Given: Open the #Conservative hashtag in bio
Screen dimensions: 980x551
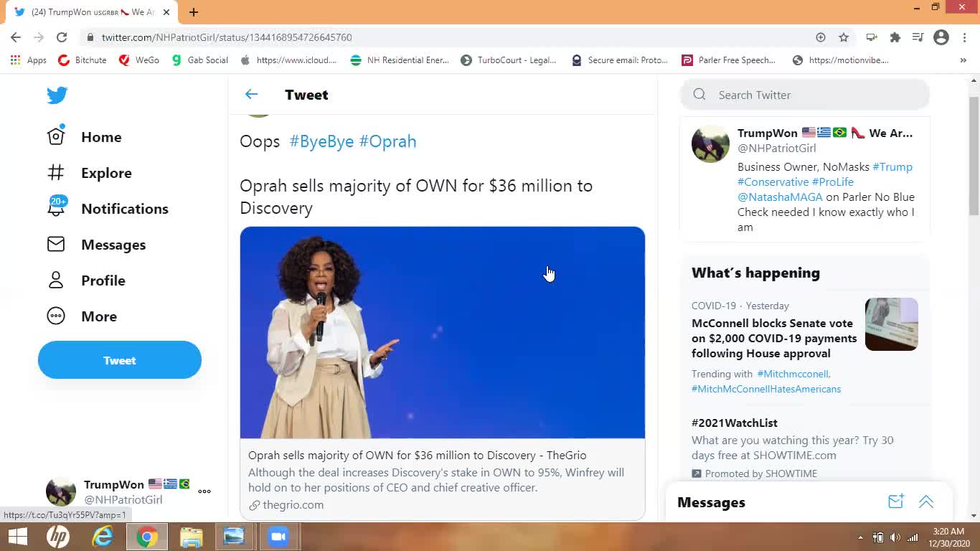Looking at the screenshot, I should click(773, 182).
